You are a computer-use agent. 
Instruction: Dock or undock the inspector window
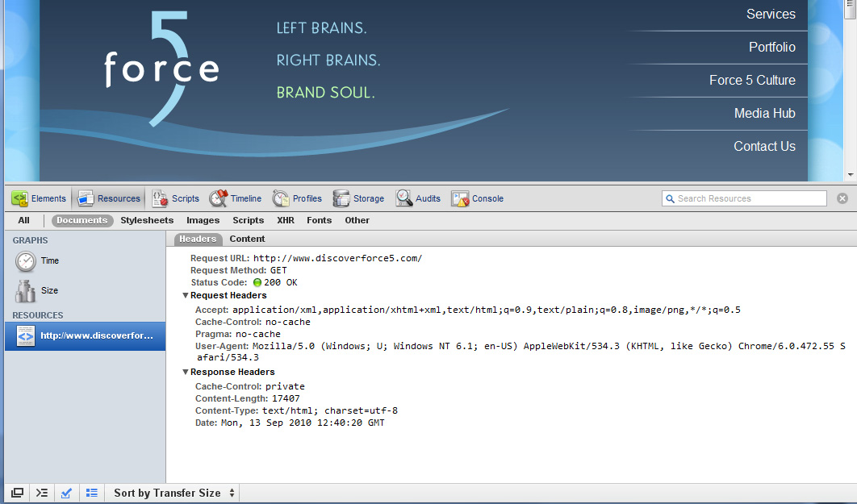pos(18,493)
